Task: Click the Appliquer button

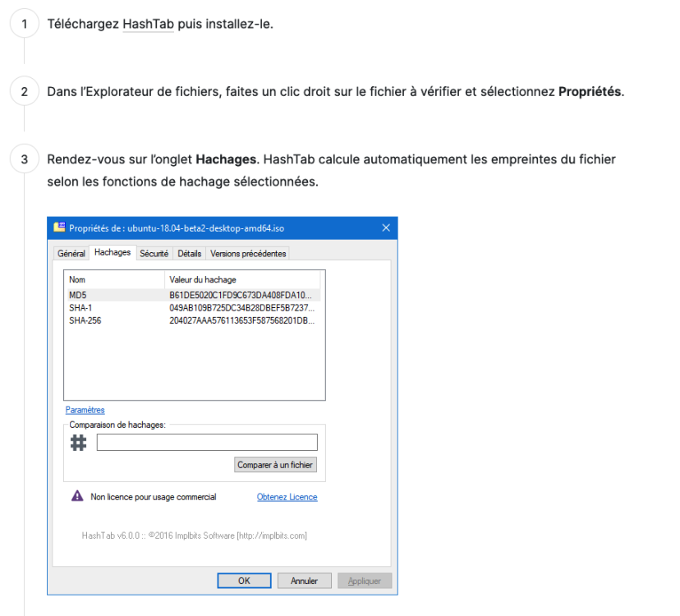Action: (x=365, y=581)
